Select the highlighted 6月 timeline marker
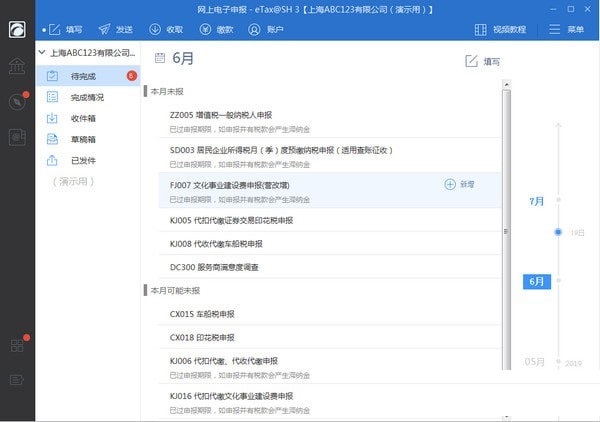600x422 pixels. (x=536, y=282)
